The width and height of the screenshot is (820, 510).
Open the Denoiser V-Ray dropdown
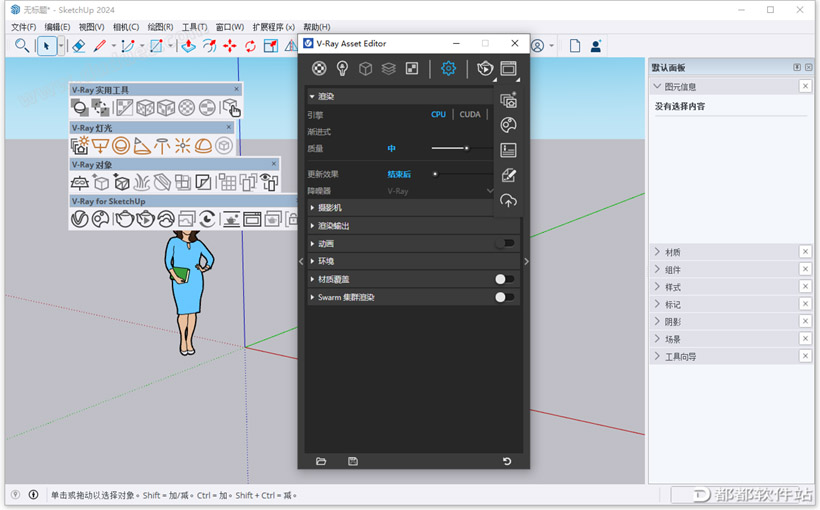click(439, 191)
